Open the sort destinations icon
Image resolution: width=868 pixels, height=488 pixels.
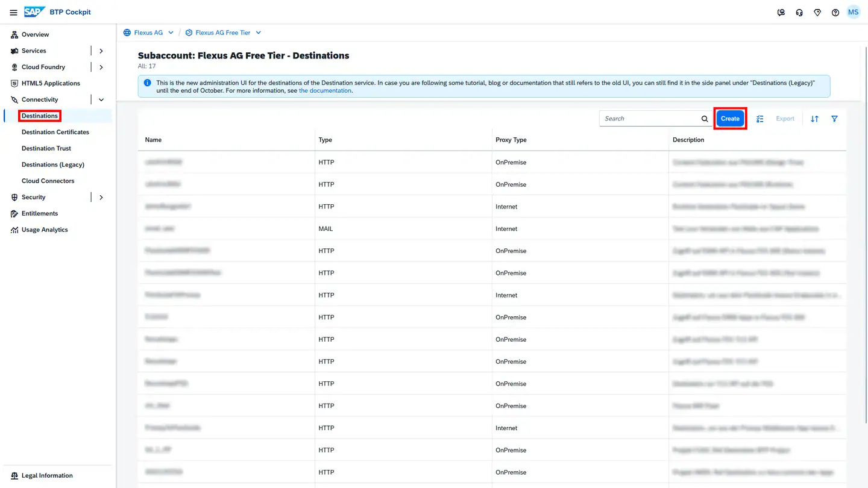(x=814, y=119)
